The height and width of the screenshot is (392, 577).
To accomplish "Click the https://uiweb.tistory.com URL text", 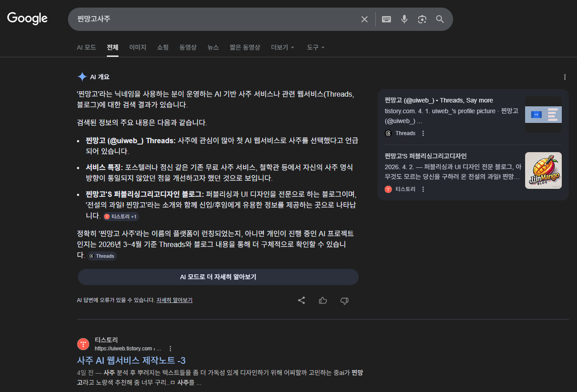I will coord(128,349).
